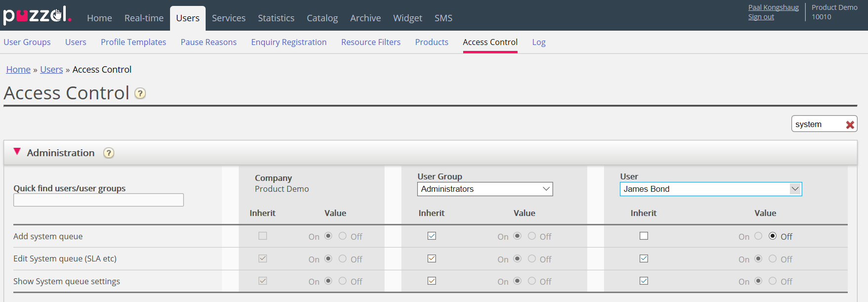Click the Quick find users input field
Viewport: 868px width, 302px height.
click(98, 200)
